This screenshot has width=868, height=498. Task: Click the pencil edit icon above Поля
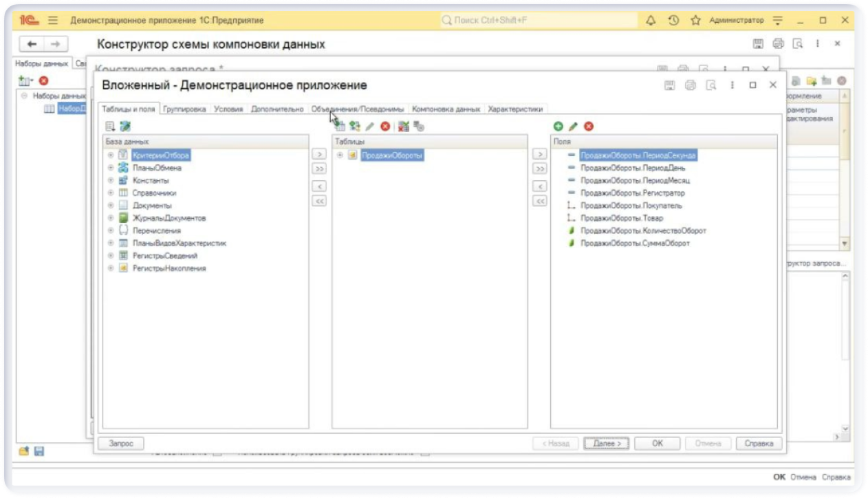click(x=573, y=127)
